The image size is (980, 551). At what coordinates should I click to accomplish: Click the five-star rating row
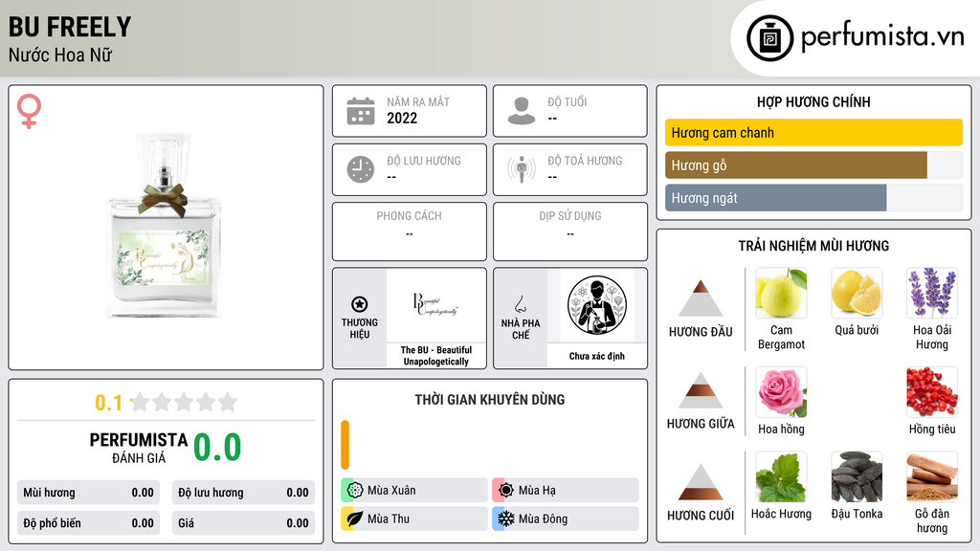(x=184, y=402)
